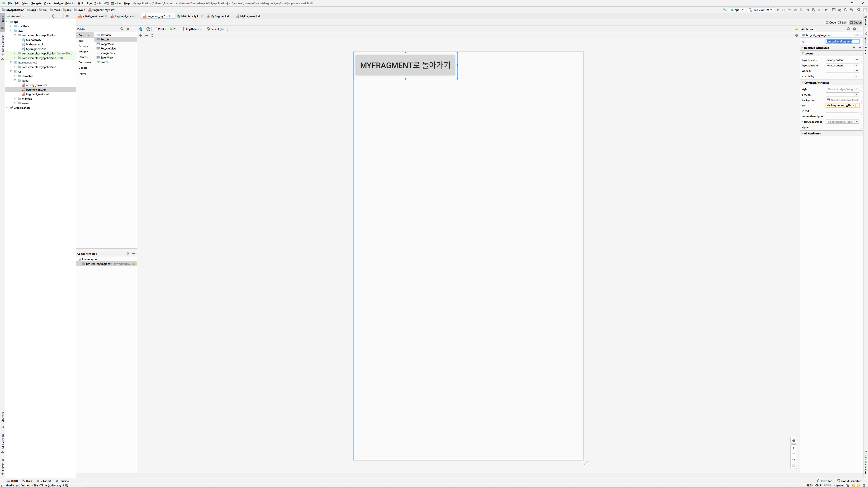Screen dimensions: 868x488
Task: Open the Refactor menu
Action: coord(70,3)
